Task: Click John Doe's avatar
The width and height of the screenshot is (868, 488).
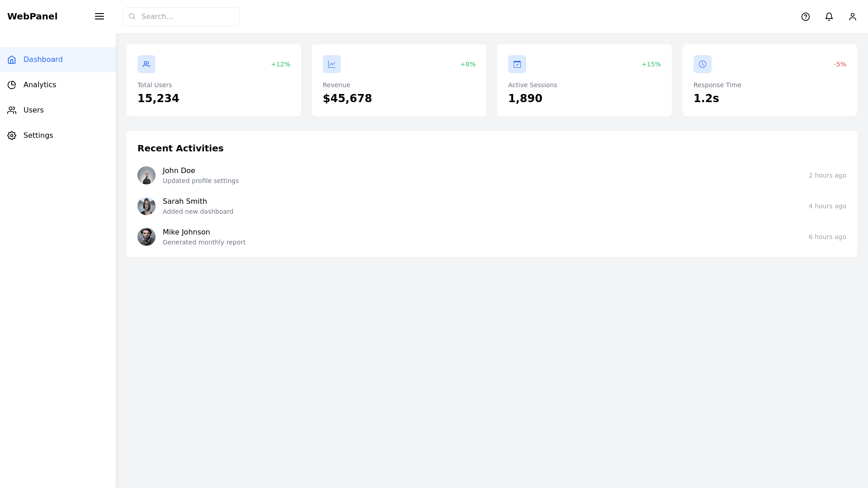Action: tap(146, 175)
